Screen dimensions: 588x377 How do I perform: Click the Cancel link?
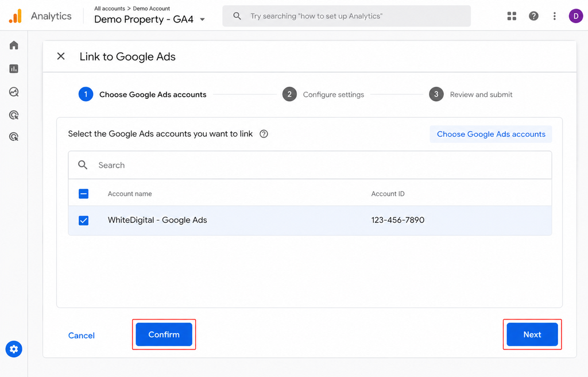(x=82, y=335)
